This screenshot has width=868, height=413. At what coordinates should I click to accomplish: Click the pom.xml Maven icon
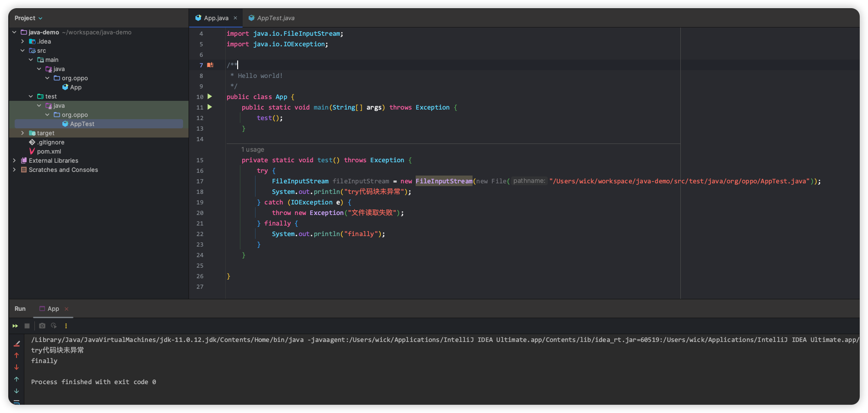pyautogui.click(x=32, y=151)
